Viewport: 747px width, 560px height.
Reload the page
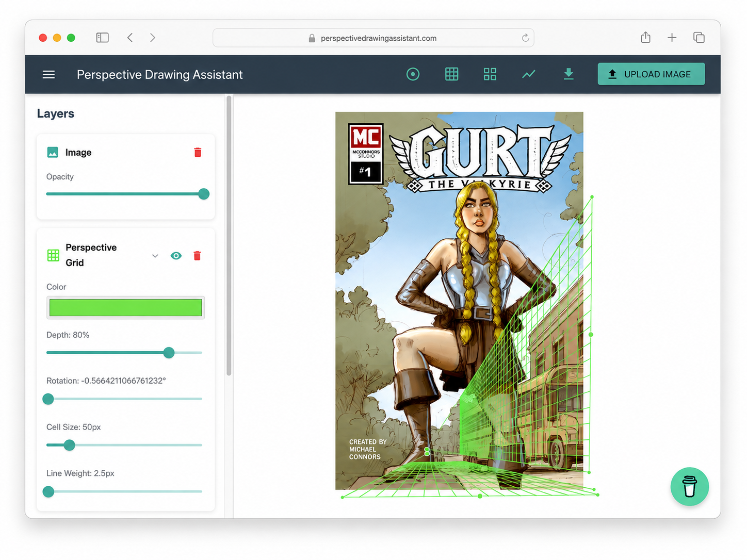pyautogui.click(x=525, y=38)
